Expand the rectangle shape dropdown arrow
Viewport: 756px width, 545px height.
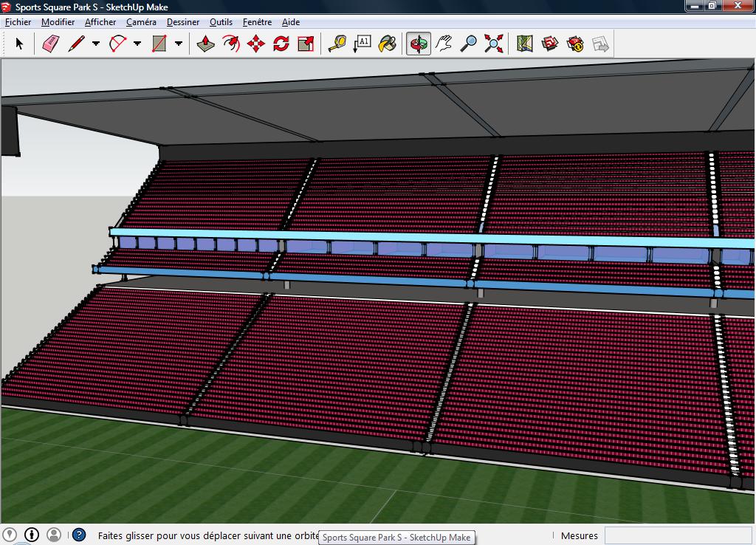click(x=179, y=44)
